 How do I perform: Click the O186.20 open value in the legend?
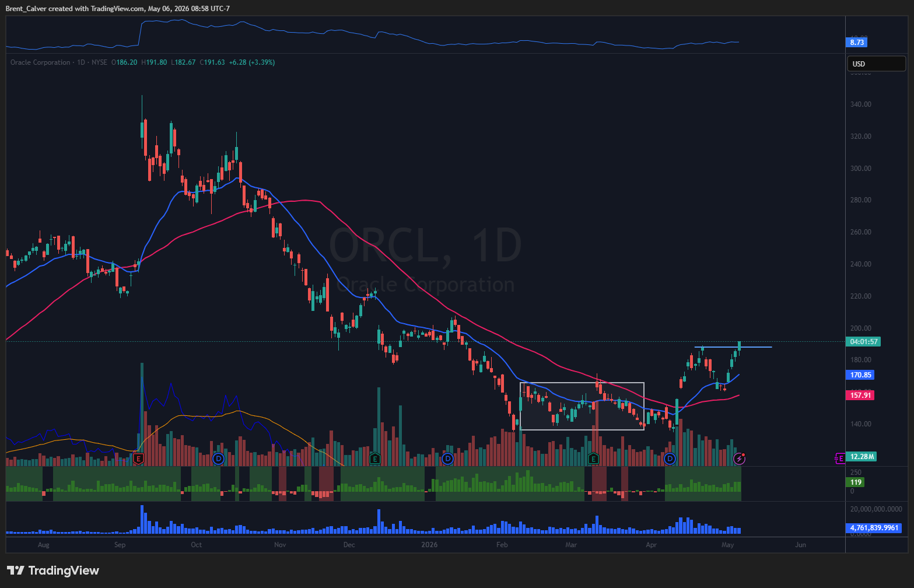click(x=124, y=62)
